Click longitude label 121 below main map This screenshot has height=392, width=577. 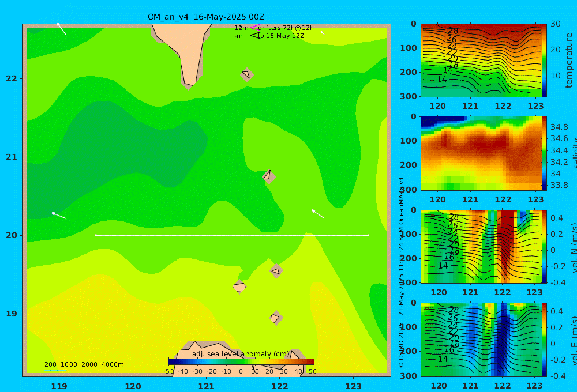click(x=206, y=386)
